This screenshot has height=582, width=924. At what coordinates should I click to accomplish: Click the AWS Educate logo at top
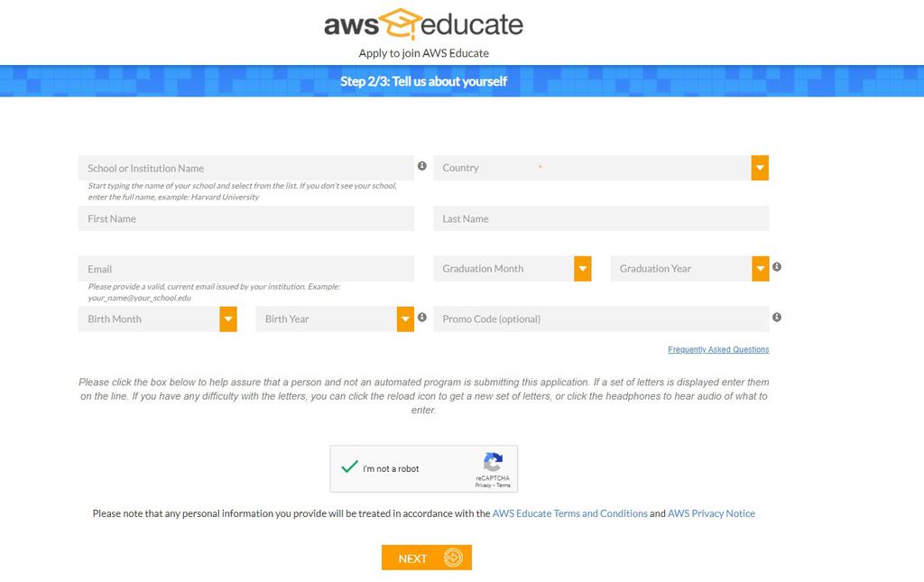(423, 23)
